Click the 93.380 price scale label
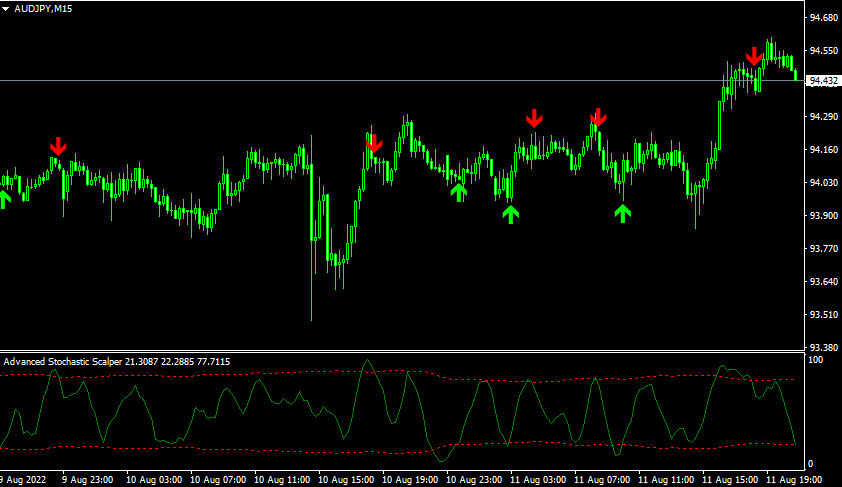The height and width of the screenshot is (487, 842). (822, 348)
